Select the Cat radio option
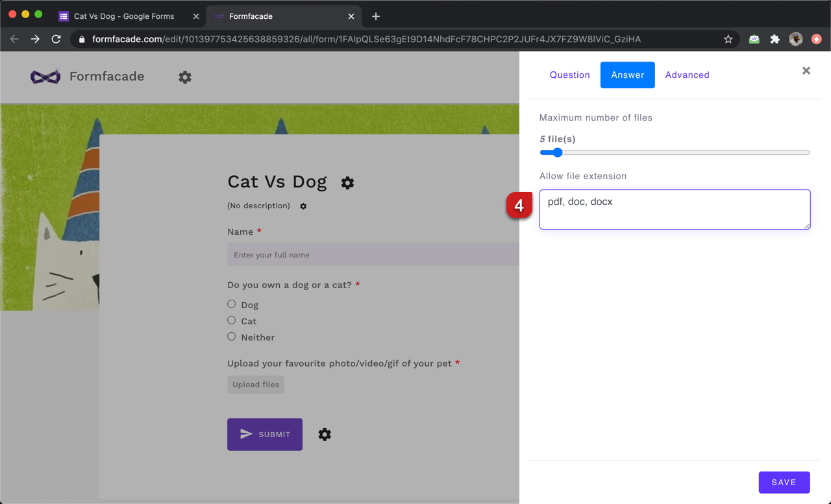The image size is (831, 504). coord(231,320)
